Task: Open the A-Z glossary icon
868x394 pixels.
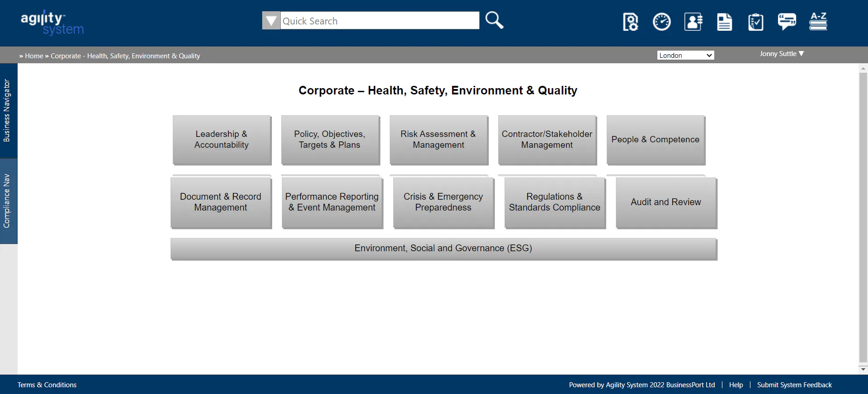Action: point(818,21)
